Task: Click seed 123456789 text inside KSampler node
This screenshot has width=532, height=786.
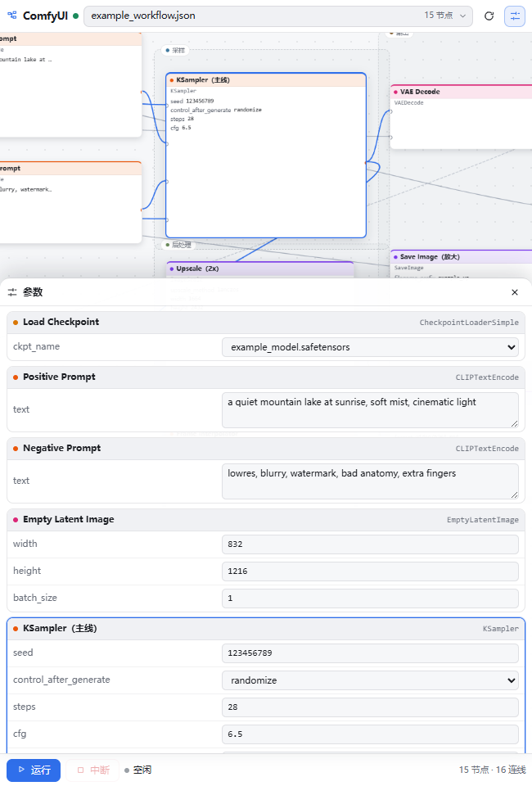Action: click(192, 102)
